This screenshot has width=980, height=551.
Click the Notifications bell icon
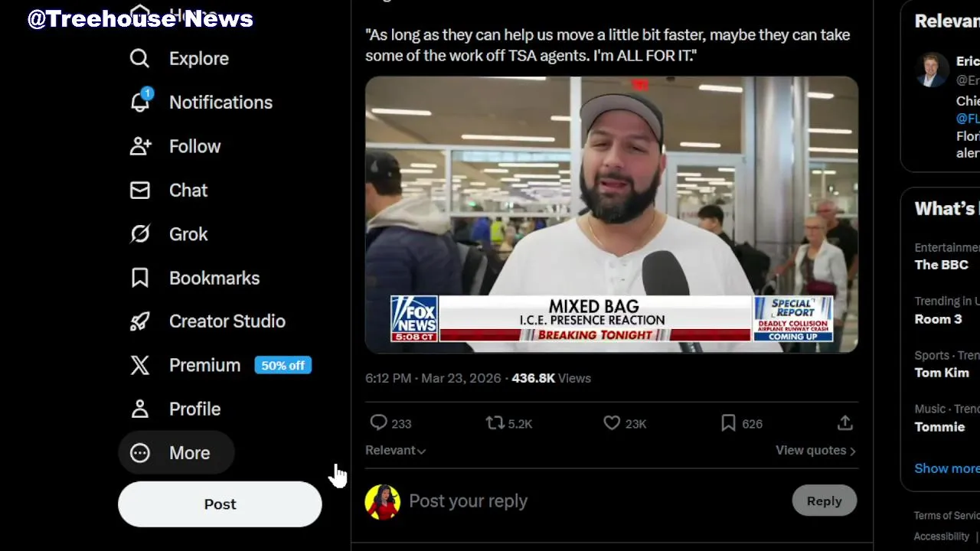139,101
